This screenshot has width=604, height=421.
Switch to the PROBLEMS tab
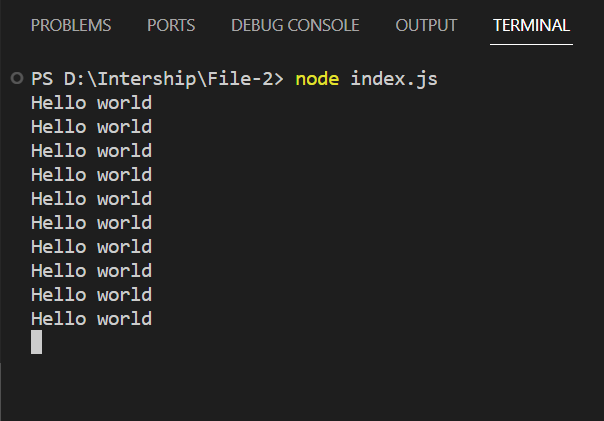(x=71, y=25)
